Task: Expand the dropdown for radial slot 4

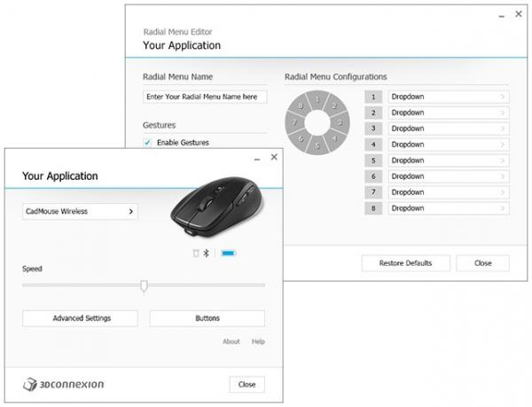Action: click(450, 145)
